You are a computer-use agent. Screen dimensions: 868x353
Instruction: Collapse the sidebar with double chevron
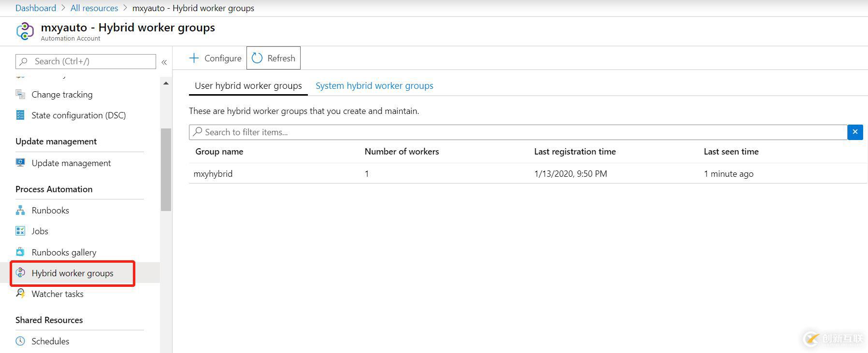pyautogui.click(x=164, y=62)
